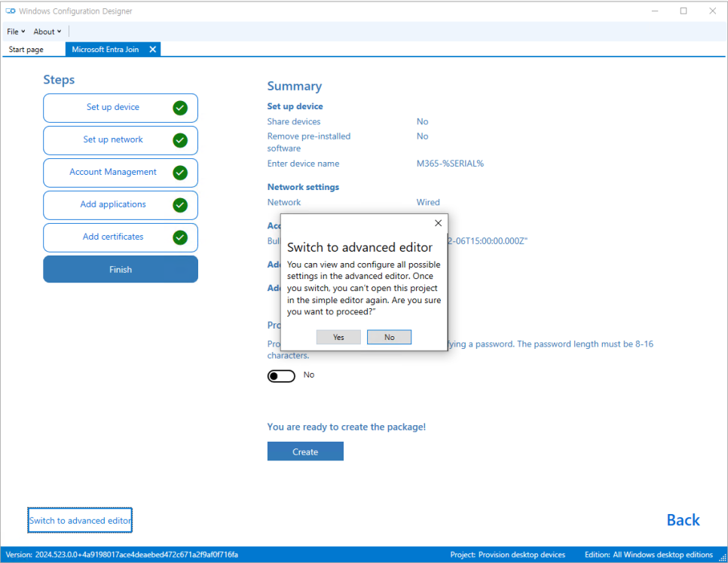Close the Windows Configuration Designer window

coord(713,11)
